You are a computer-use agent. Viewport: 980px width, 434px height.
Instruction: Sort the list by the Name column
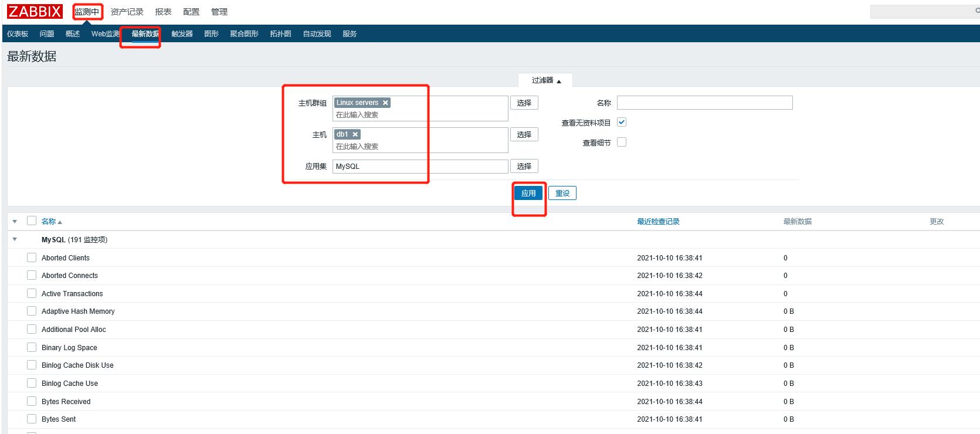pos(52,222)
